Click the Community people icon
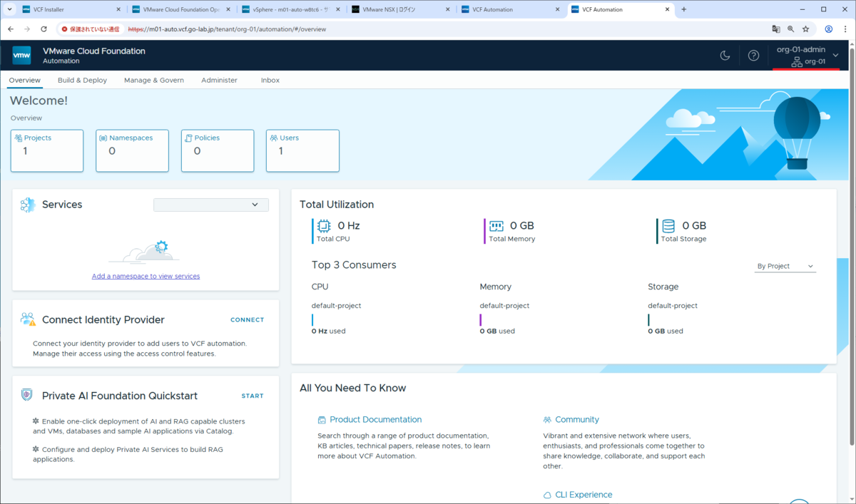Viewport: 856px width, 504px height. pos(547,420)
